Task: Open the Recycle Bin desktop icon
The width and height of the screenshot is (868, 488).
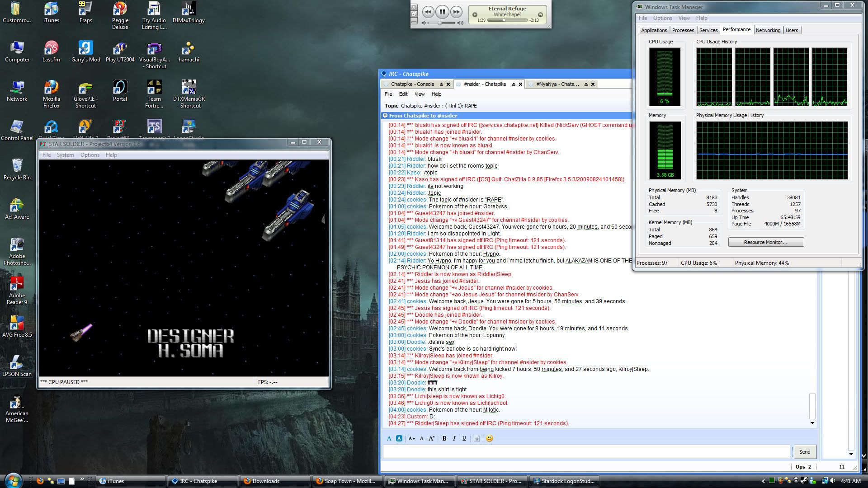Action: 17,169
